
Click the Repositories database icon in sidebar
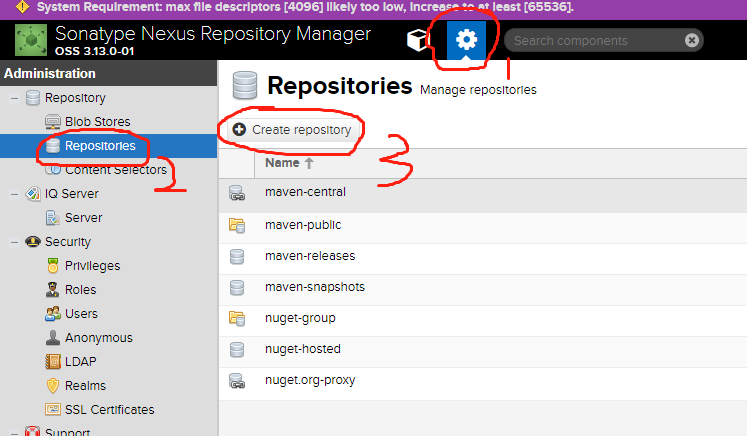tap(53, 146)
